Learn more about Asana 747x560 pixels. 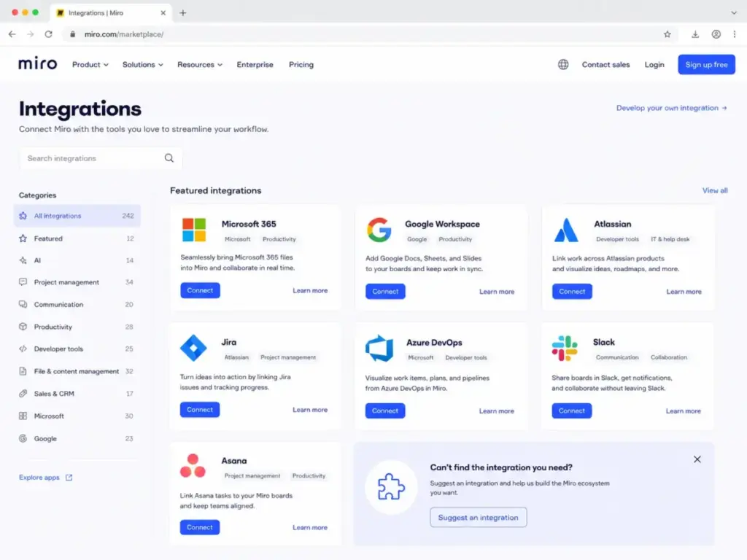click(310, 528)
